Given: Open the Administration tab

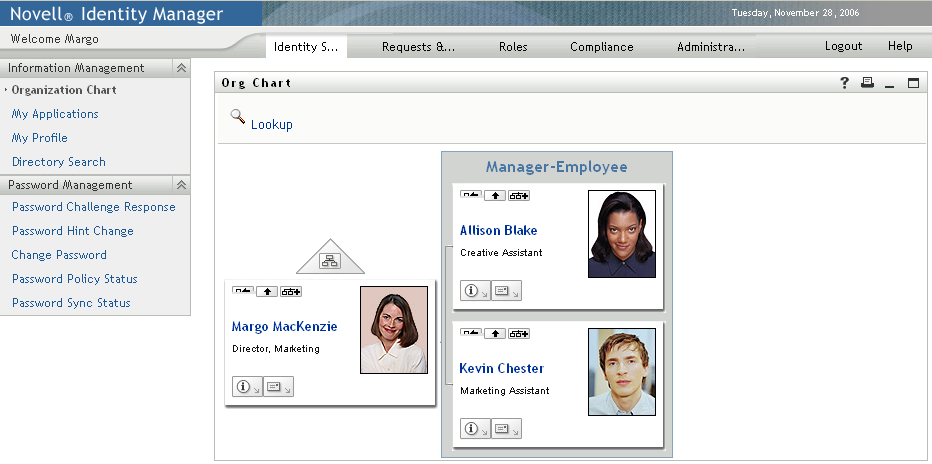Looking at the screenshot, I should [710, 47].
